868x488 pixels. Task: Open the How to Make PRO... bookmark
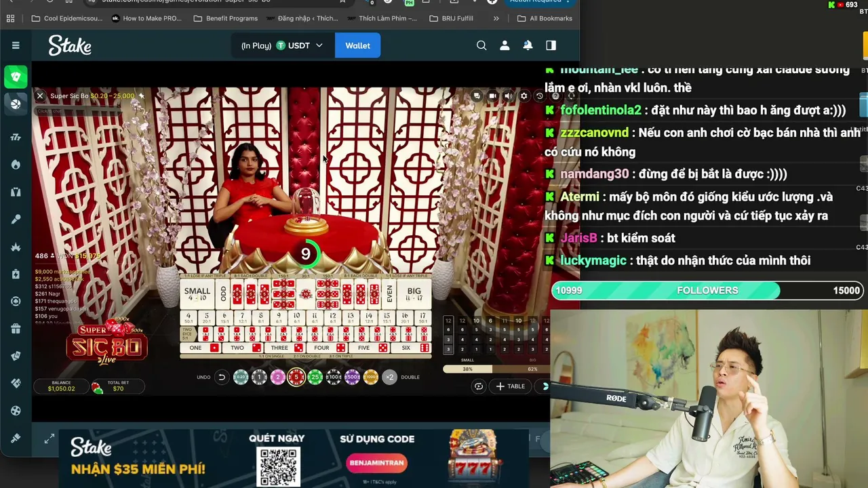pyautogui.click(x=146, y=18)
